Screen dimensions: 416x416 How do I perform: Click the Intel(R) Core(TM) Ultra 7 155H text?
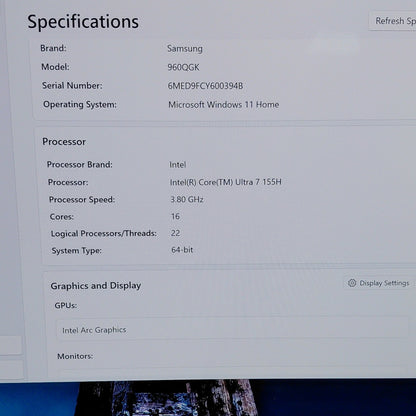226,182
